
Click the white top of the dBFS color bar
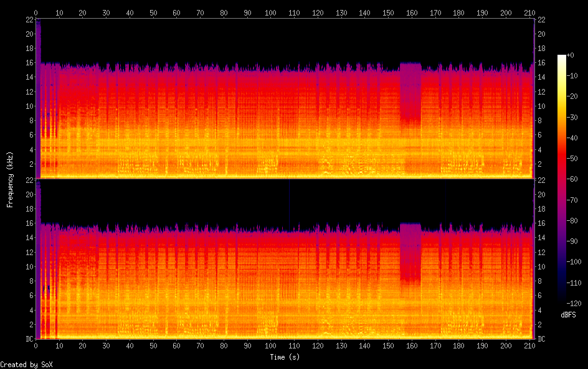[x=562, y=57]
